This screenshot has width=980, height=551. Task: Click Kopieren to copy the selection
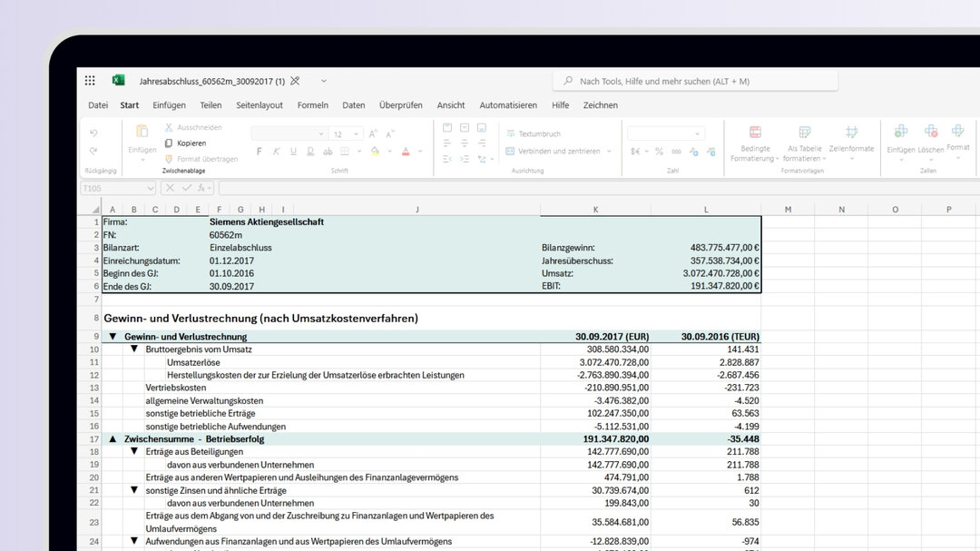pos(185,143)
